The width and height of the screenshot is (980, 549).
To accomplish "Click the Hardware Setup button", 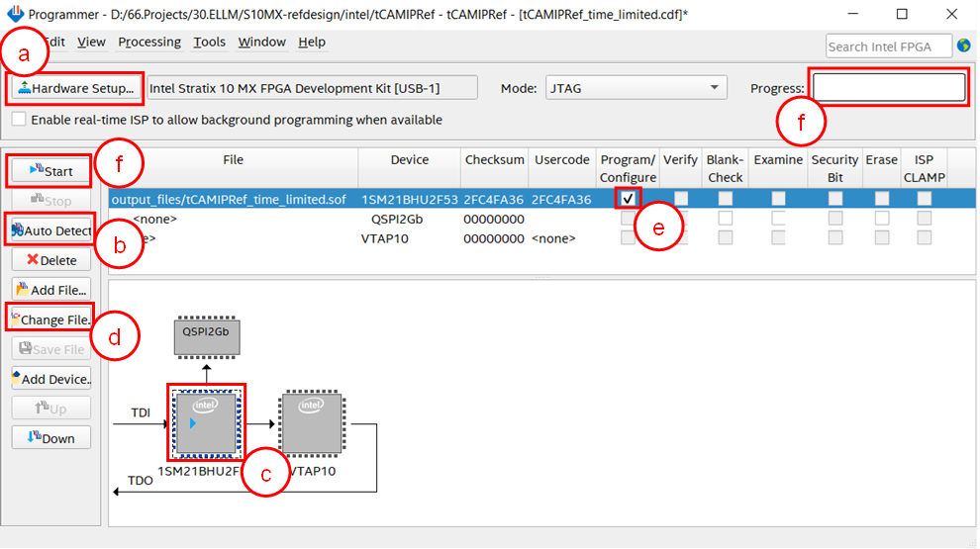I will click(x=75, y=88).
